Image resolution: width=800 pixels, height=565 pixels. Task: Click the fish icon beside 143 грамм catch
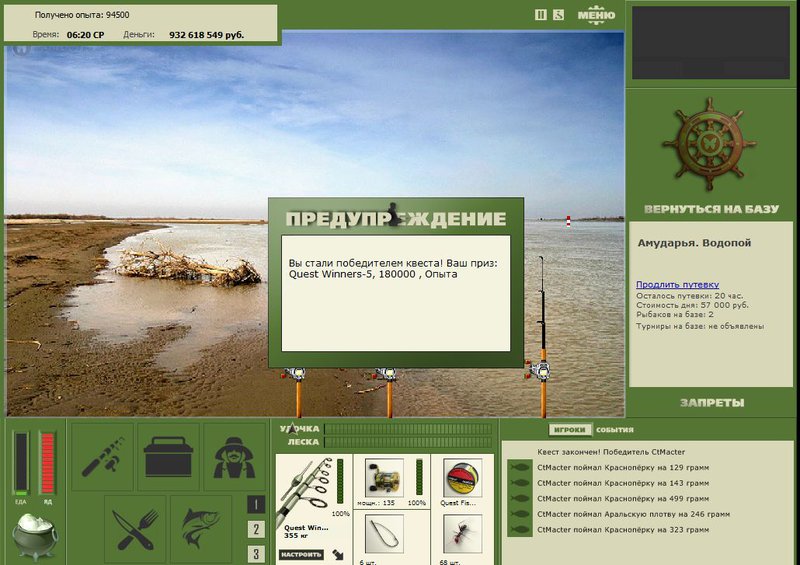point(520,483)
